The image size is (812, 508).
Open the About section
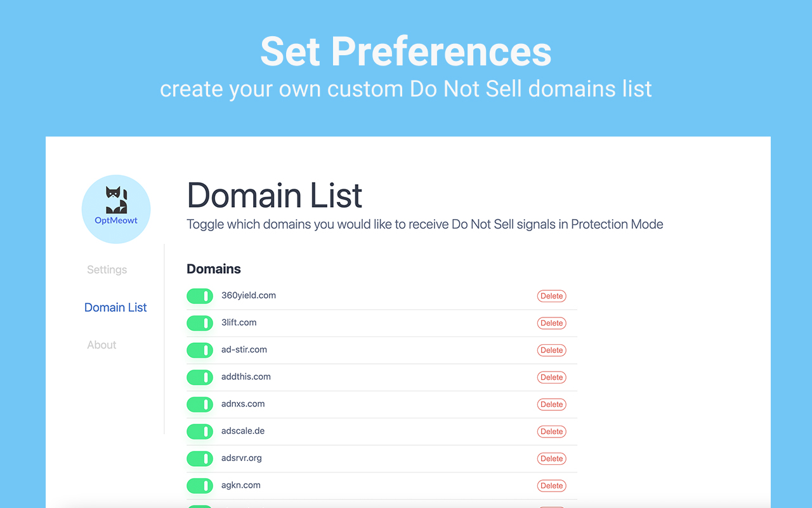tap(101, 345)
